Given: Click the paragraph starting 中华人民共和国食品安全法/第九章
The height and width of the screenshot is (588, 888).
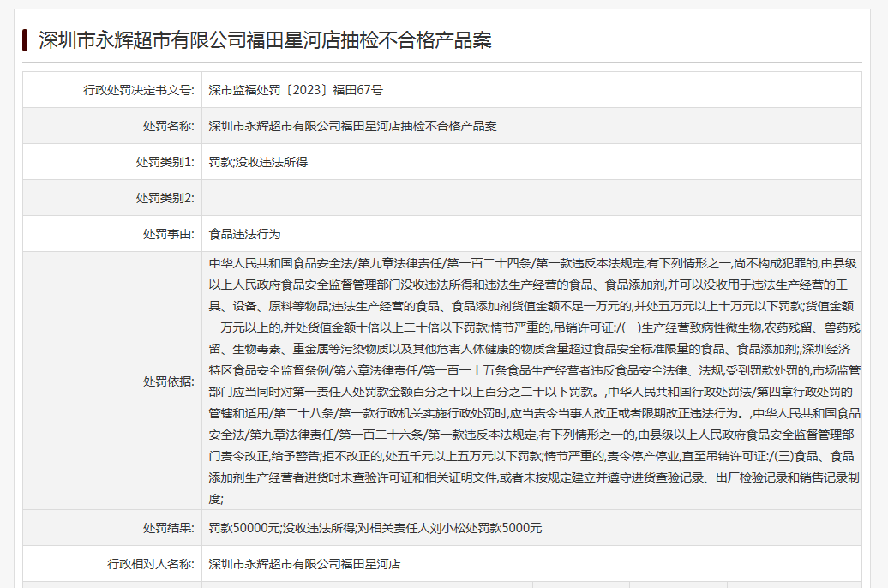Looking at the screenshot, I should click(534, 381).
